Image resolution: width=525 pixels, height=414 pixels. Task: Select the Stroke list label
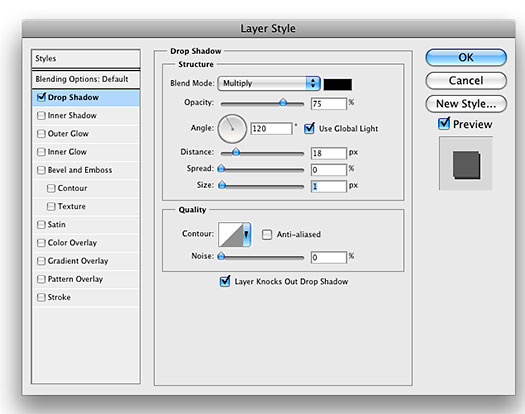pyautogui.click(x=59, y=297)
